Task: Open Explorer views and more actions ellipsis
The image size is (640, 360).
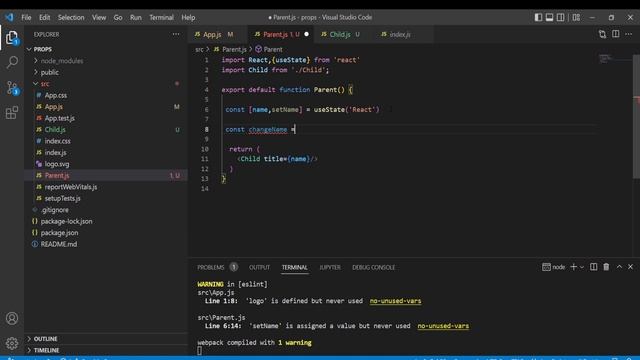Action: 176,34
